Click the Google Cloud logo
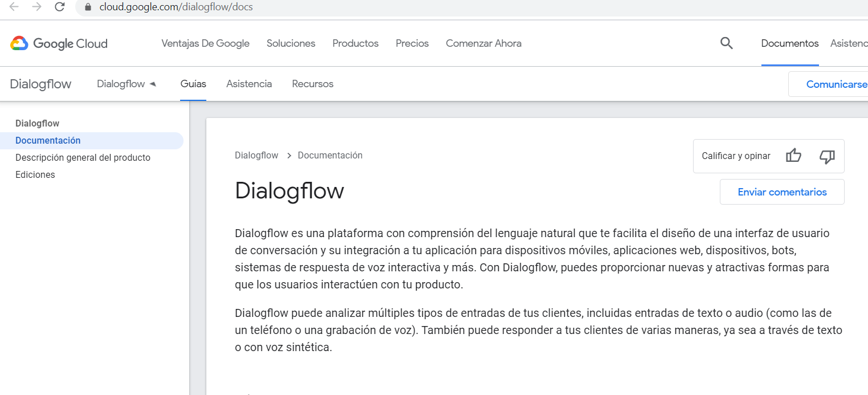Viewport: 868px width, 395px height. [x=58, y=43]
